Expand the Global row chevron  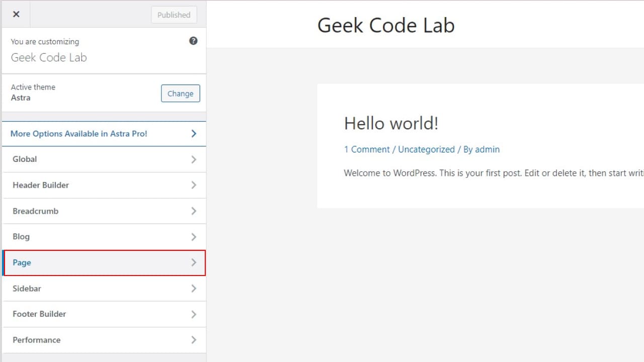point(194,159)
